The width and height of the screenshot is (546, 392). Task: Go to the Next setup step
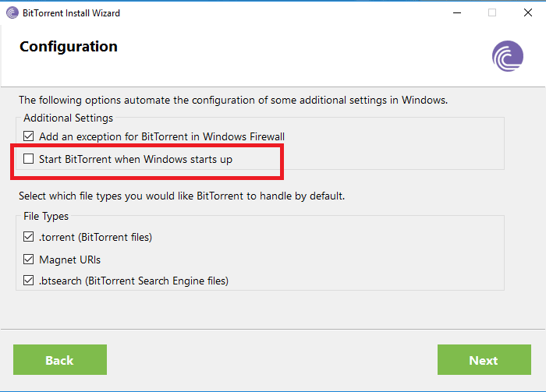coord(484,359)
